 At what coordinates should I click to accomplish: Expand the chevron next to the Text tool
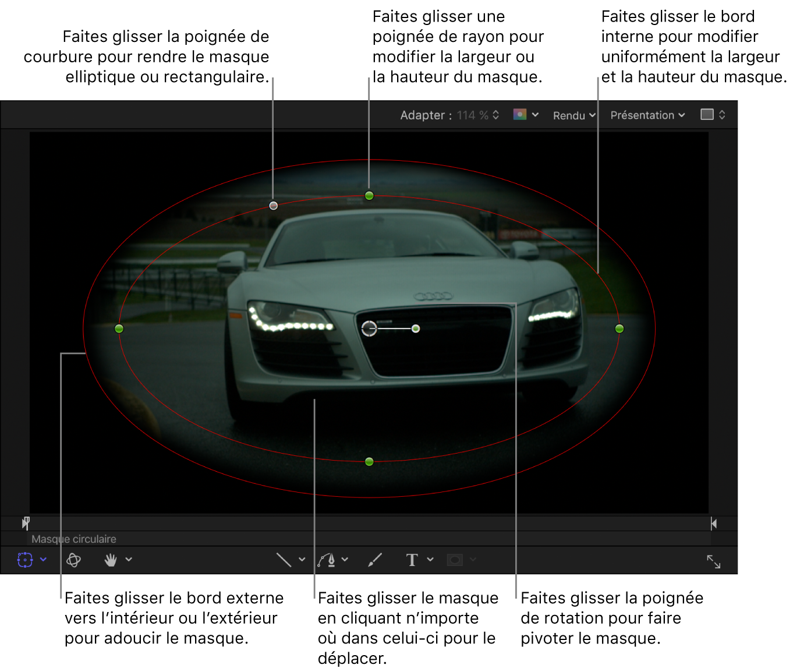[x=430, y=560]
